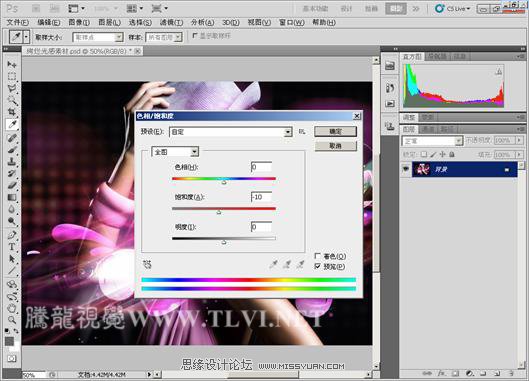
Task: Click the preset options icon beside 预设
Action: coord(302,132)
